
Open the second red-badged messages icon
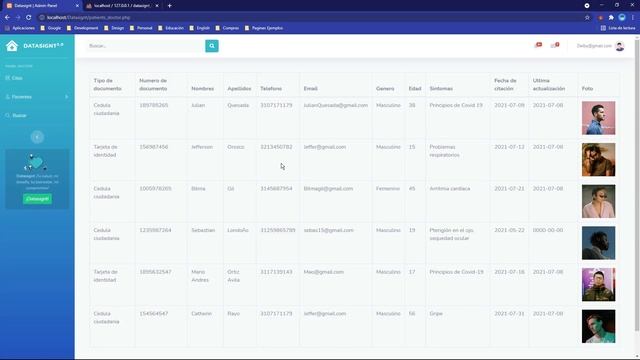pyautogui.click(x=555, y=45)
